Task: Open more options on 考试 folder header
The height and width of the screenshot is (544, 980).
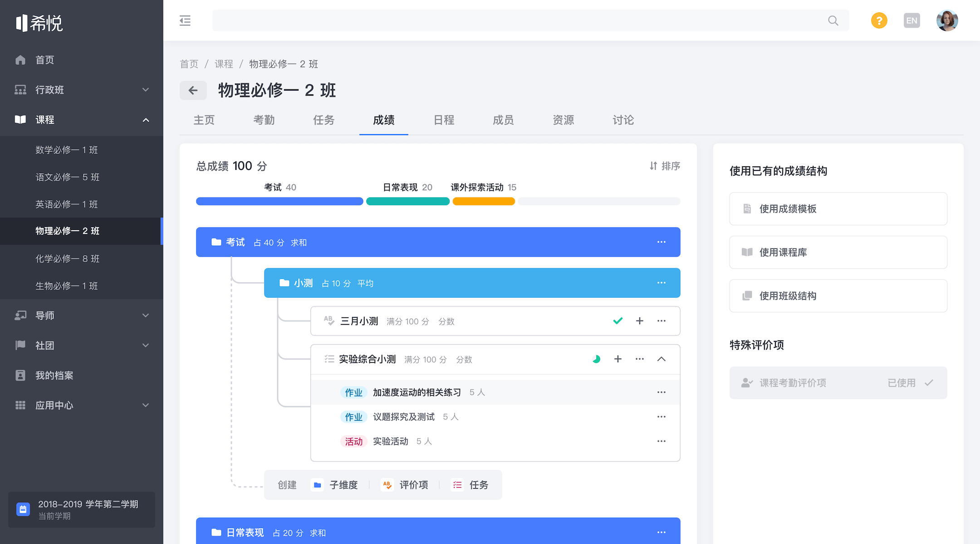Action: (661, 242)
